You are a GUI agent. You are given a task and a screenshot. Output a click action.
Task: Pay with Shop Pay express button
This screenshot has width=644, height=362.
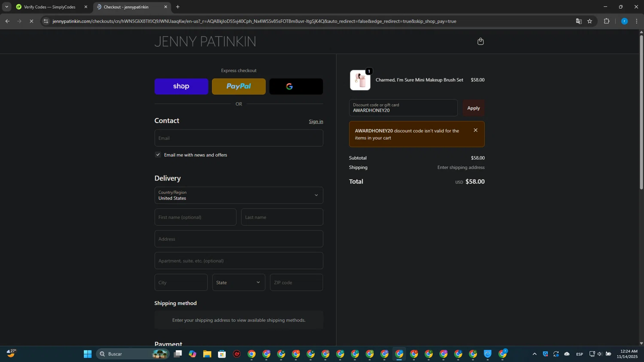(181, 86)
